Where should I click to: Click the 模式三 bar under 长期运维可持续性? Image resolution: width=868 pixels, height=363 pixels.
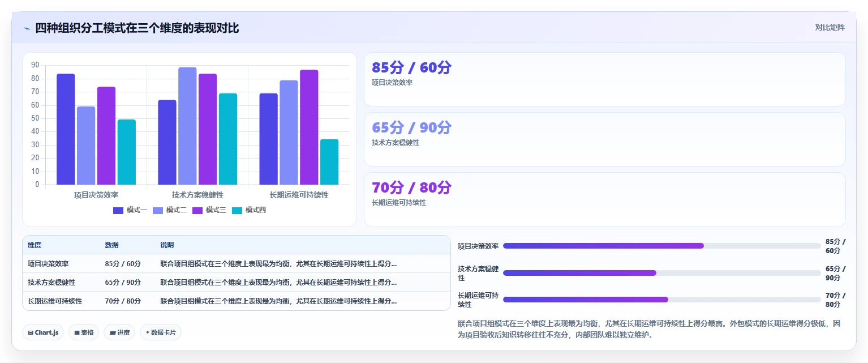[309, 127]
